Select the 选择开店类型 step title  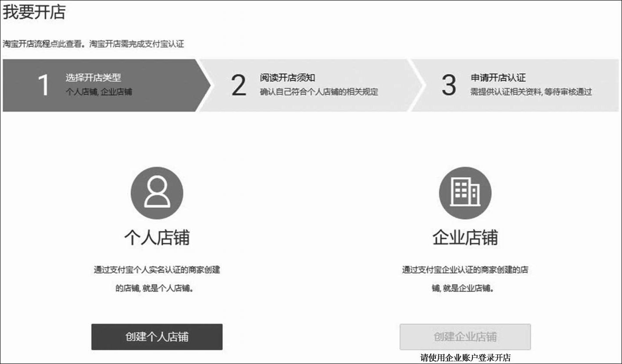tap(93, 78)
